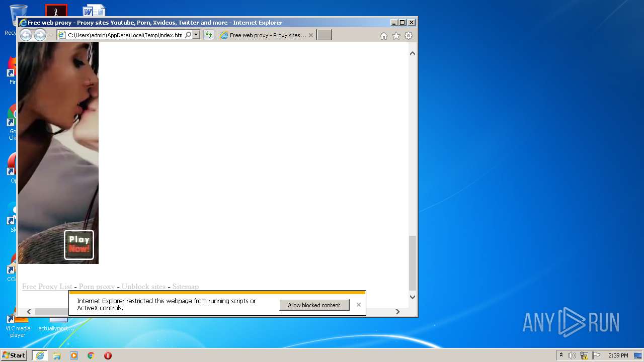The image size is (644, 362).
Task: Click the Internet Explorer taskbar icon
Action: 40,355
